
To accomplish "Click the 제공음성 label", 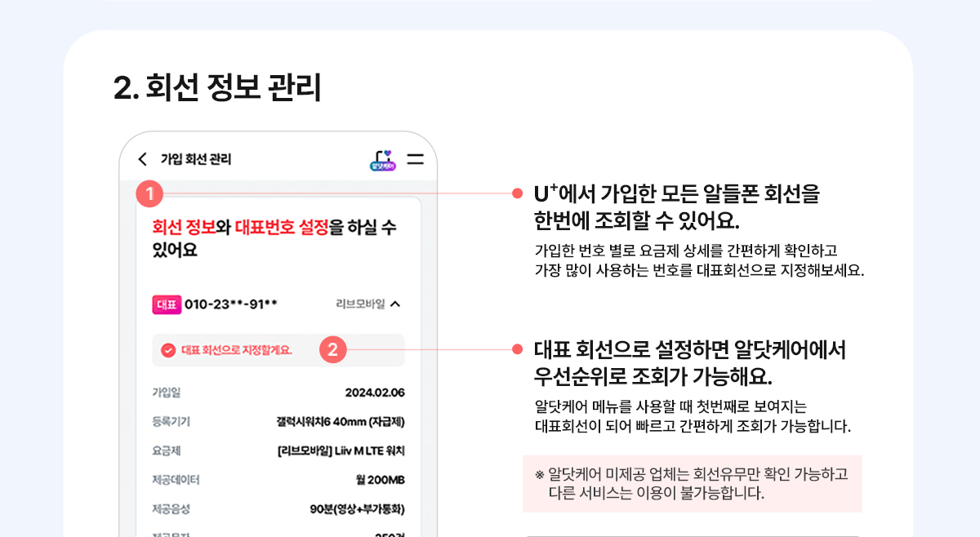I will point(171,509).
